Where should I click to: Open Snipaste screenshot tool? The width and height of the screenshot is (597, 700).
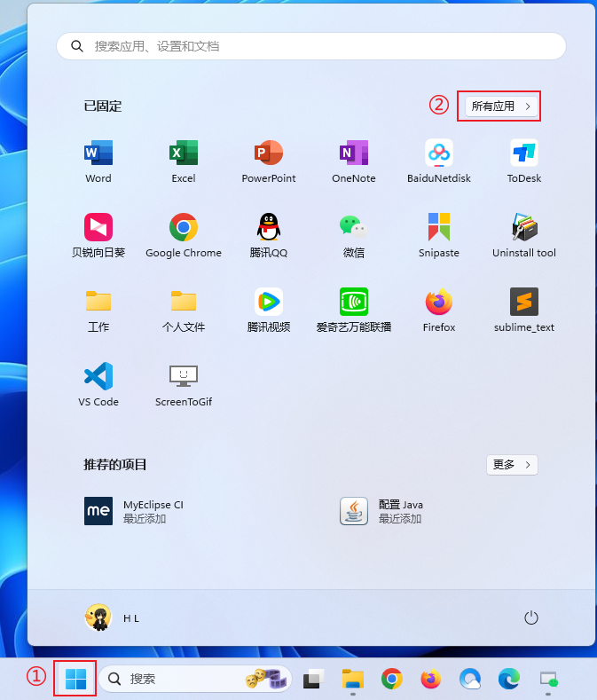[x=439, y=236]
